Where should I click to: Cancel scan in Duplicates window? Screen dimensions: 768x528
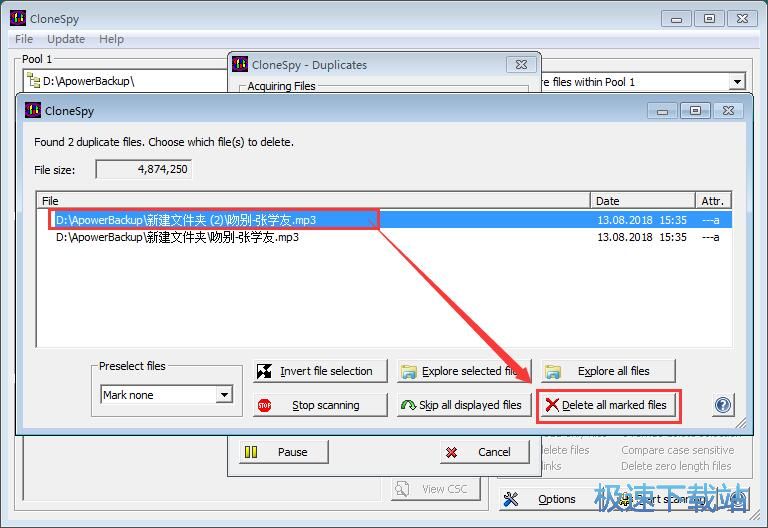pos(485,452)
